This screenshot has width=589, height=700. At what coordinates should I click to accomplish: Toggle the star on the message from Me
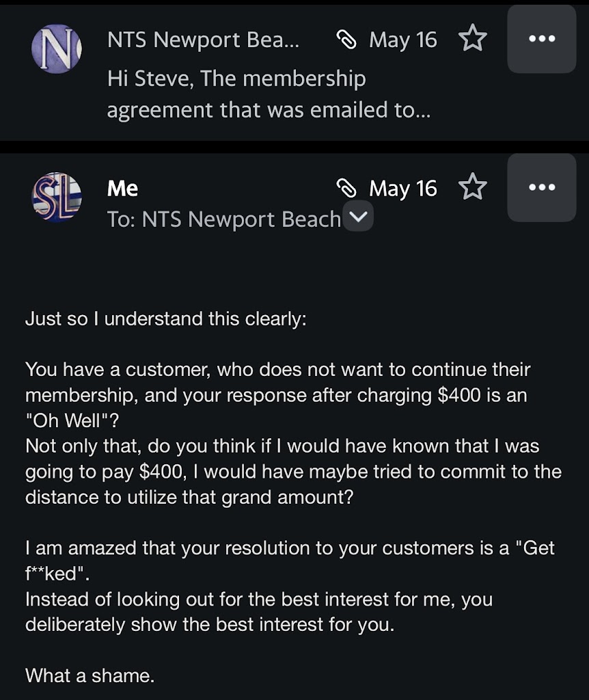pos(472,187)
